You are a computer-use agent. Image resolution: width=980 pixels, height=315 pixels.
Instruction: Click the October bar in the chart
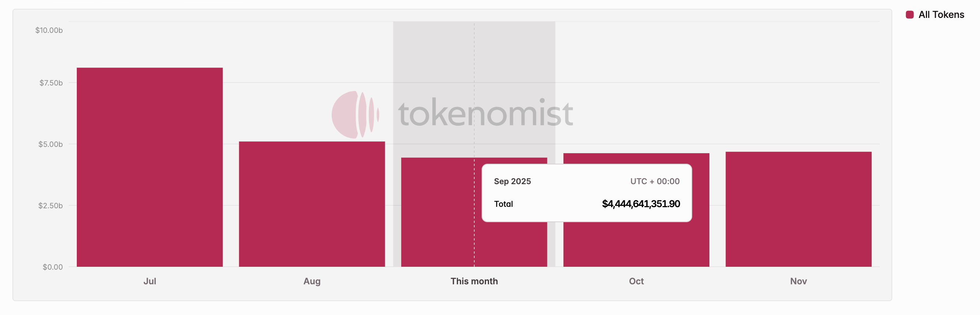tap(636, 243)
